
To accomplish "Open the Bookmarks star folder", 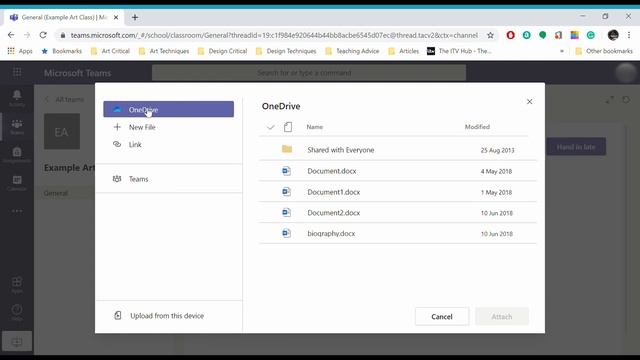I will click(62, 51).
